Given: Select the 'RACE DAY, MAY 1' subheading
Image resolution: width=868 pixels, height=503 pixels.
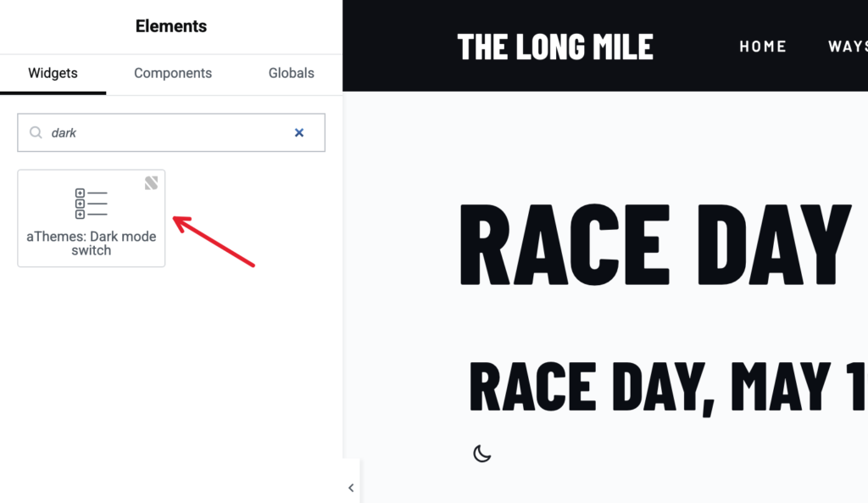Looking at the screenshot, I should point(668,387).
